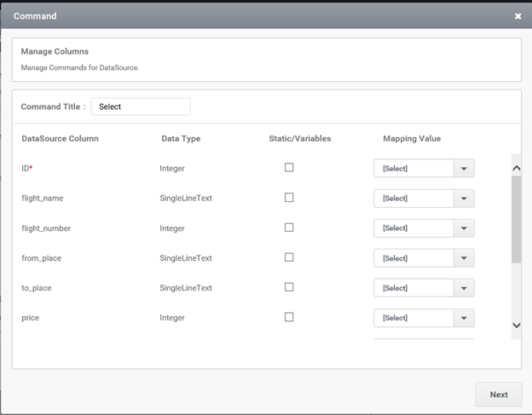The height and width of the screenshot is (415, 532).
Task: Click the Mapping Value column header
Action: (x=412, y=138)
